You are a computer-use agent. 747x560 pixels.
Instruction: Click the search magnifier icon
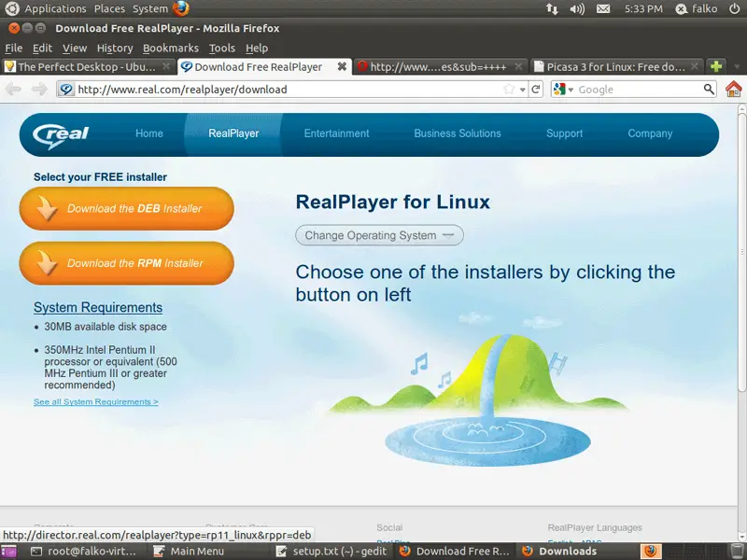(x=709, y=89)
